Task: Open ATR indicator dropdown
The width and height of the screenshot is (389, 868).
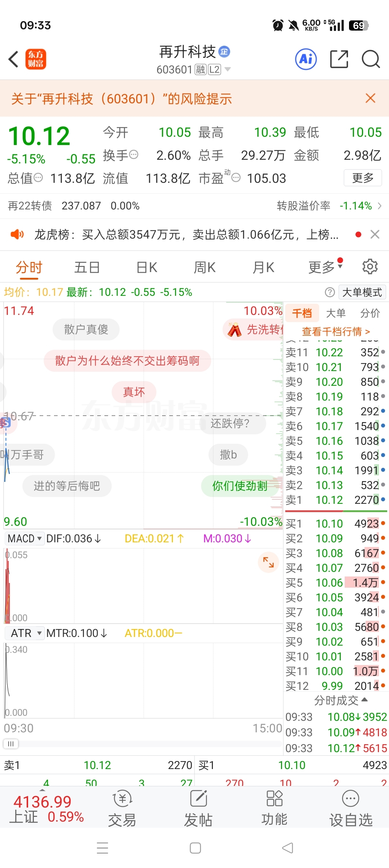Action: click(25, 633)
